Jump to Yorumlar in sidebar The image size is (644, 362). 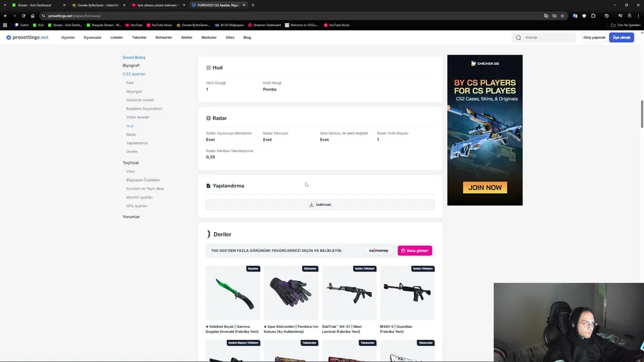[131, 217]
